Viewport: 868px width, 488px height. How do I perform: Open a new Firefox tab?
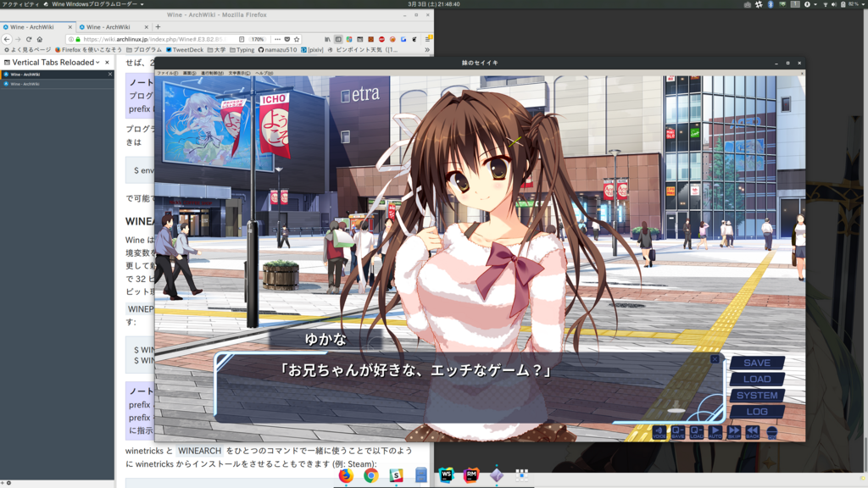tap(158, 26)
